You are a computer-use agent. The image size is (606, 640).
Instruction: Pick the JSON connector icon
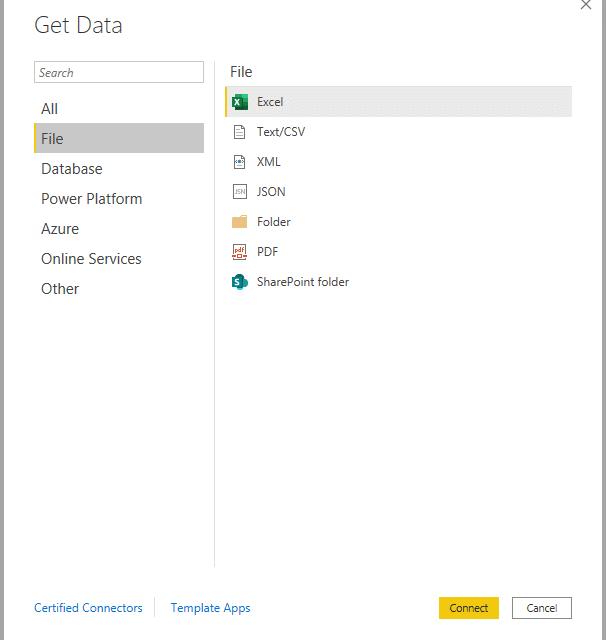[240, 192]
